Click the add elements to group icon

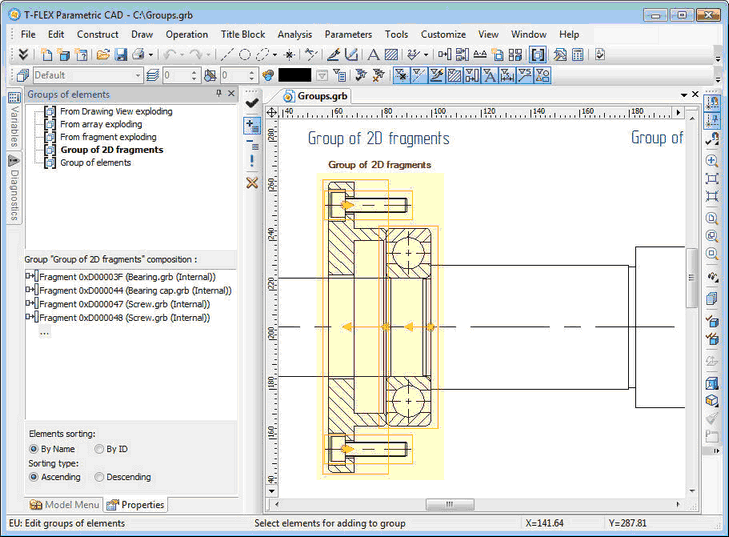point(252,126)
